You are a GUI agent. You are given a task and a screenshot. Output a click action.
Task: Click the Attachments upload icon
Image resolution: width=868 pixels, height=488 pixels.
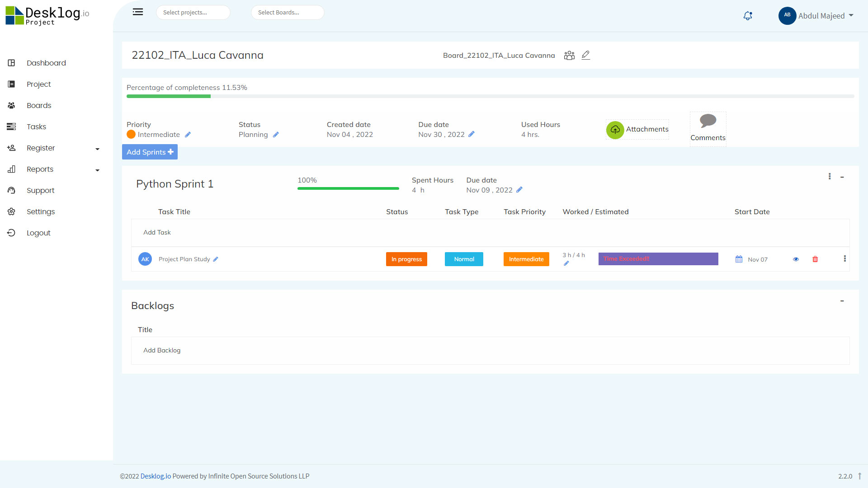615,130
